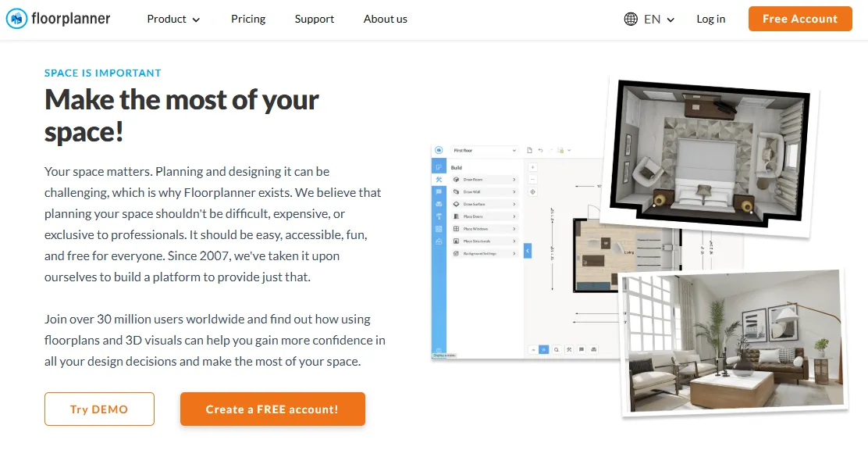Expand the Place Doors option
Image resolution: width=868 pixels, height=468 pixels.
[x=485, y=216]
